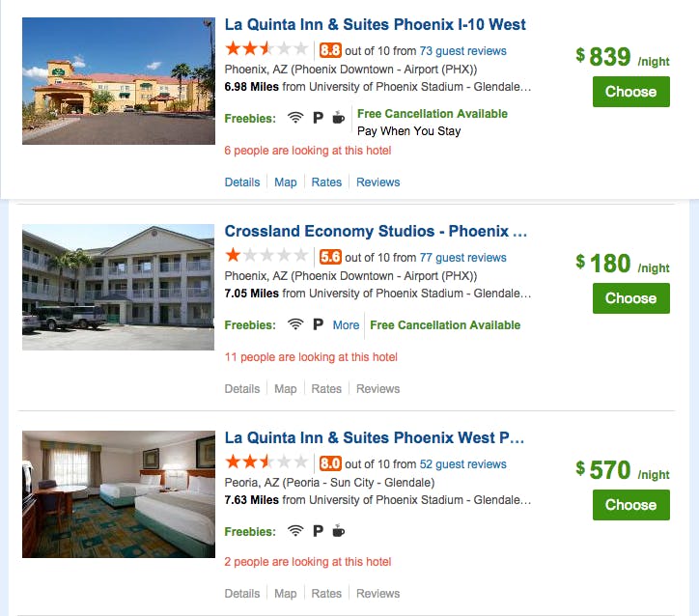Click the Wi-Fi icon for La Quinta I-10 West
Viewport: 699px width, 616px height.
295,119
